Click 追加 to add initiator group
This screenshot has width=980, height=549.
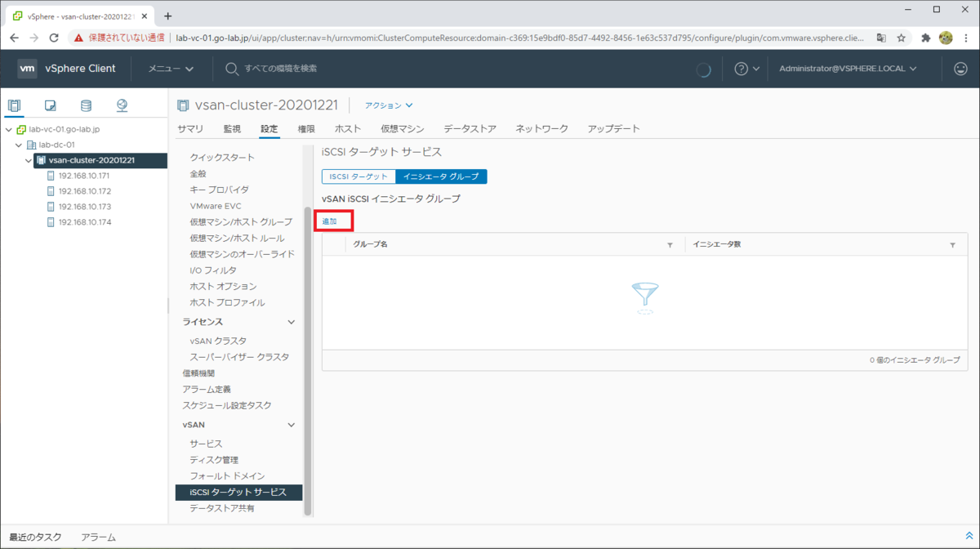[x=329, y=221]
